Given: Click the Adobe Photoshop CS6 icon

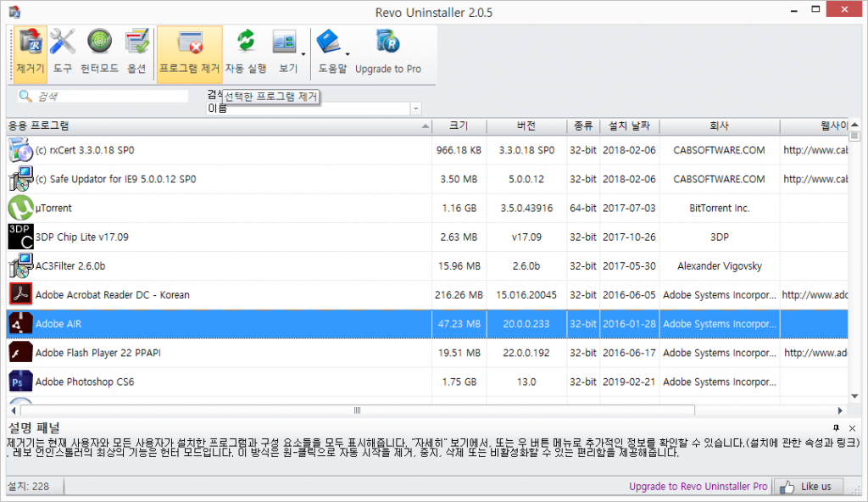Looking at the screenshot, I should coord(20,382).
